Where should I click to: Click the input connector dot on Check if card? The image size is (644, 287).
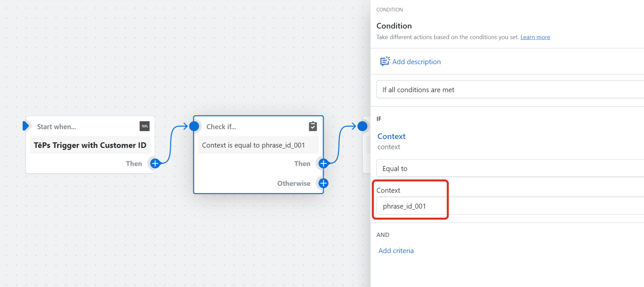194,126
